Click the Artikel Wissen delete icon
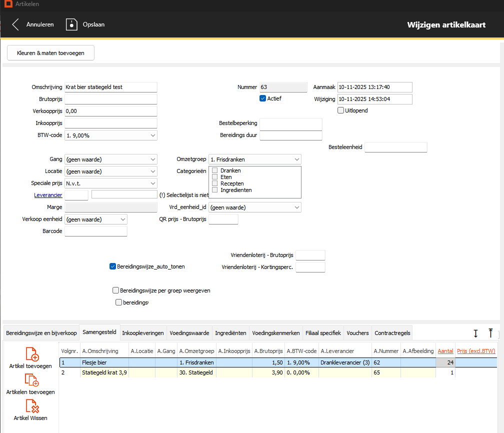The image size is (504, 433). 31,406
